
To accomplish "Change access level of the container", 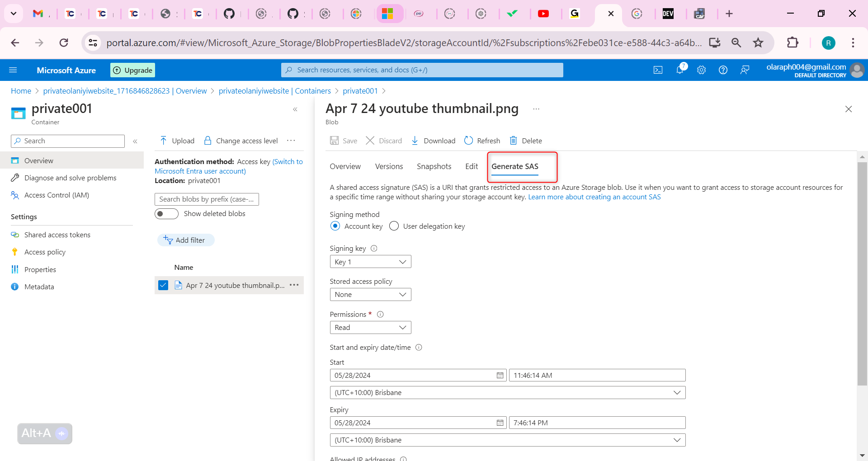I will [x=241, y=141].
